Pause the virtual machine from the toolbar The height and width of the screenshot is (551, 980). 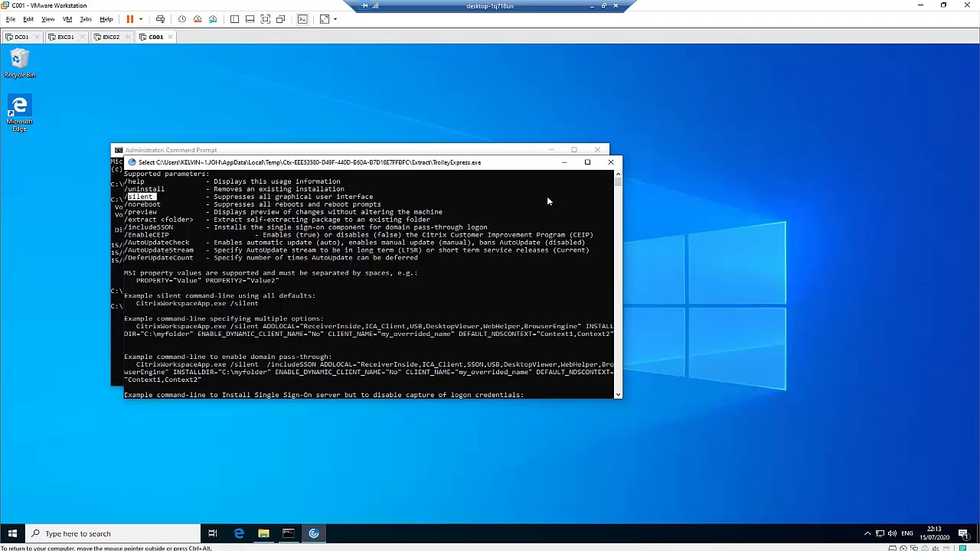coord(130,19)
